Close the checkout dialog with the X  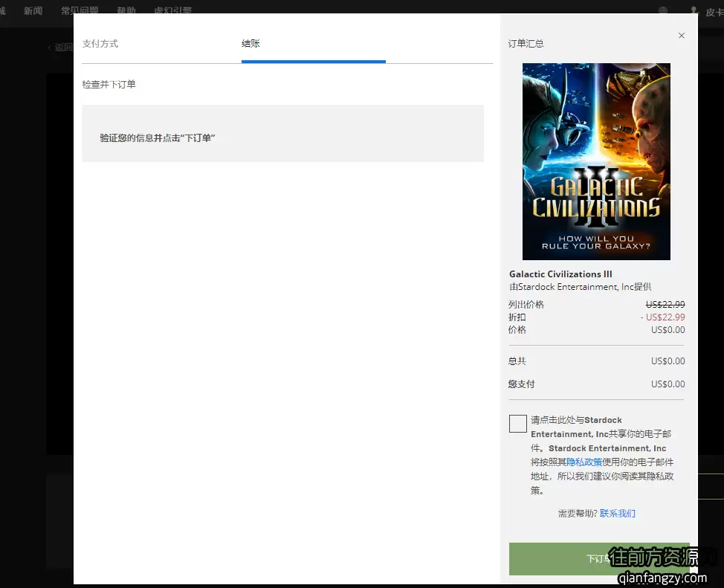click(x=682, y=36)
